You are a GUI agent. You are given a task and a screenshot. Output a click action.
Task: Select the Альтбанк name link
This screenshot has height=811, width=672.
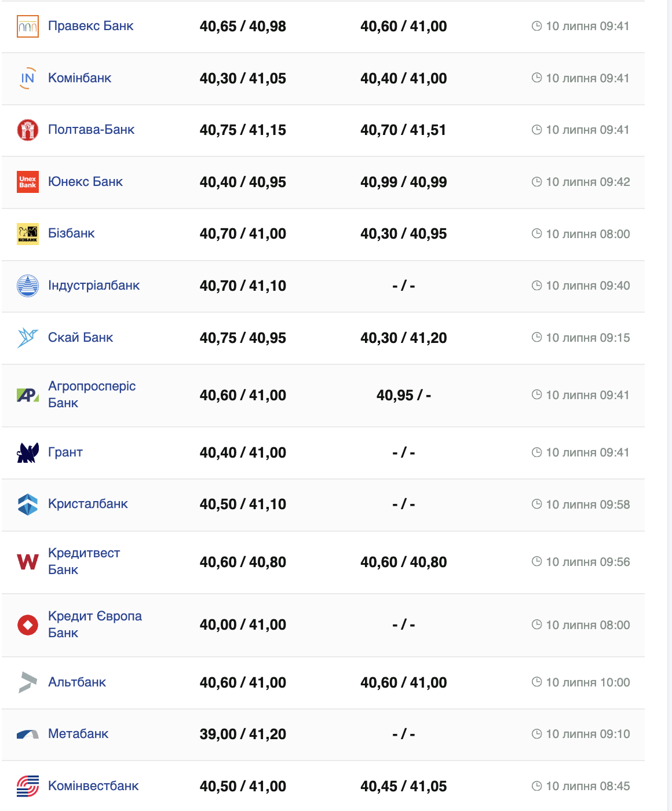[x=77, y=682]
